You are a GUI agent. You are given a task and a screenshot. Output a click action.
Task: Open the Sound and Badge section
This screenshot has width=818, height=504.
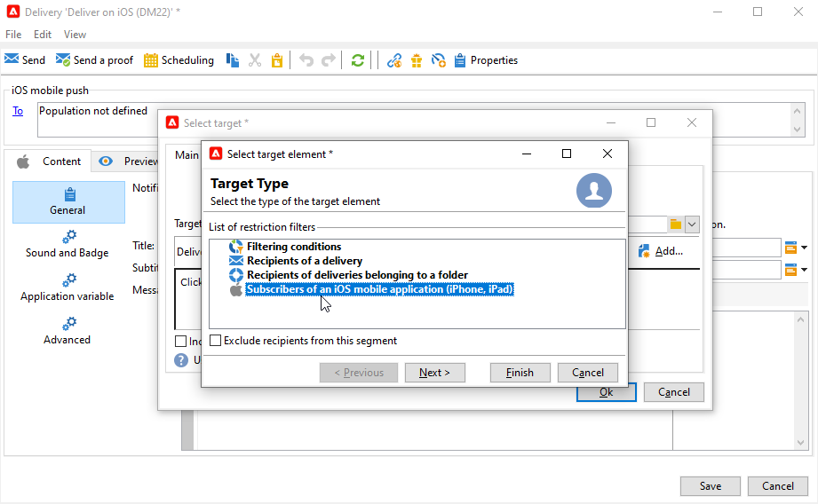(68, 244)
